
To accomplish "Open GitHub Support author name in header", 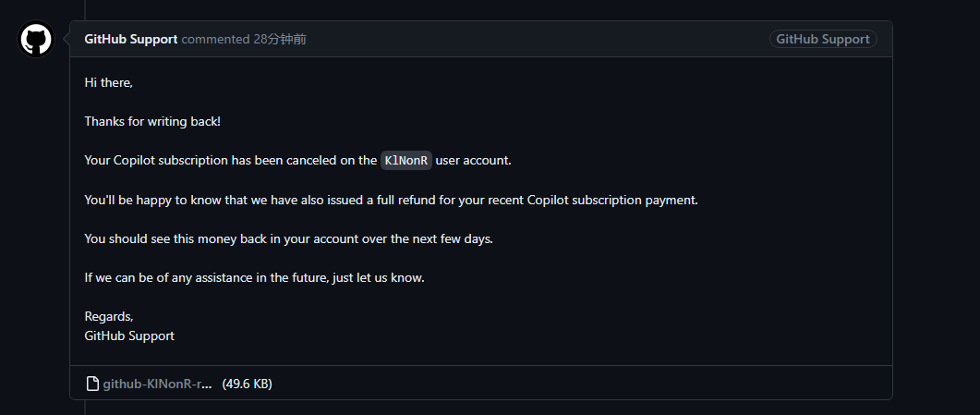I will coord(130,40).
